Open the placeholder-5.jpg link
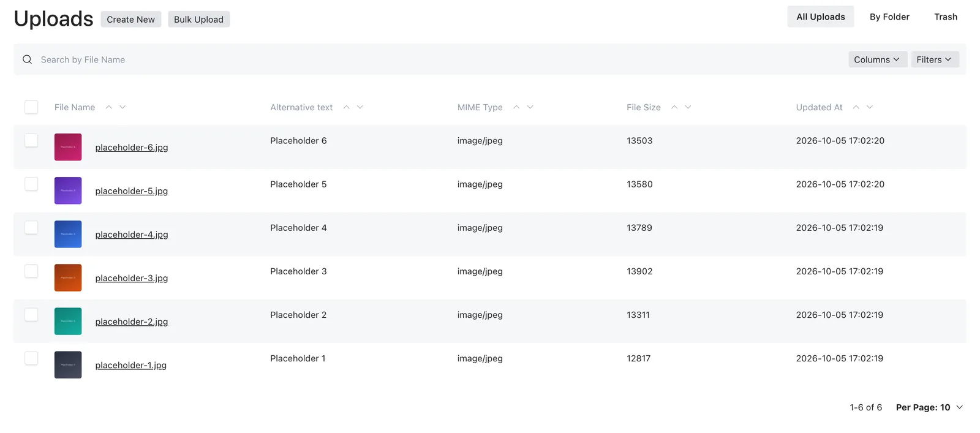The image size is (980, 433). click(x=132, y=191)
